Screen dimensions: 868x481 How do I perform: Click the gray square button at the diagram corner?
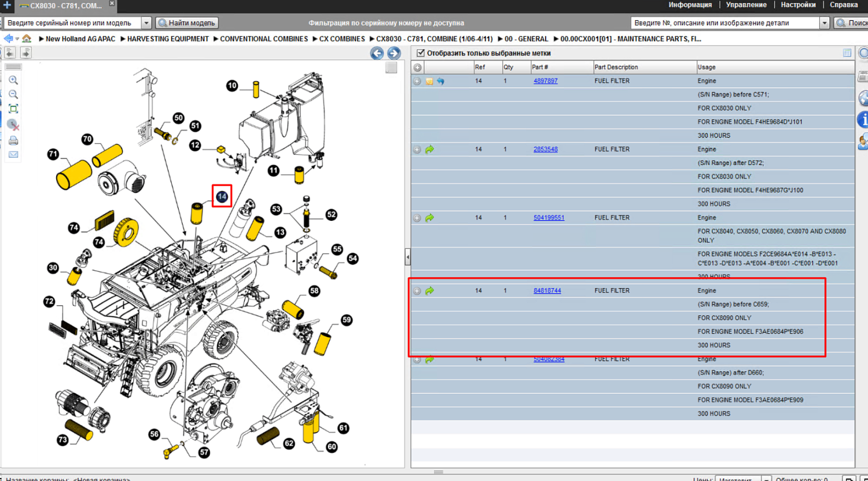pyautogui.click(x=392, y=68)
